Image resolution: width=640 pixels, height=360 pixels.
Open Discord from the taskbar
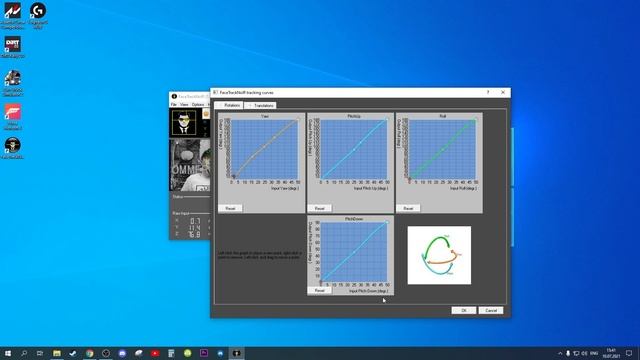[122, 353]
